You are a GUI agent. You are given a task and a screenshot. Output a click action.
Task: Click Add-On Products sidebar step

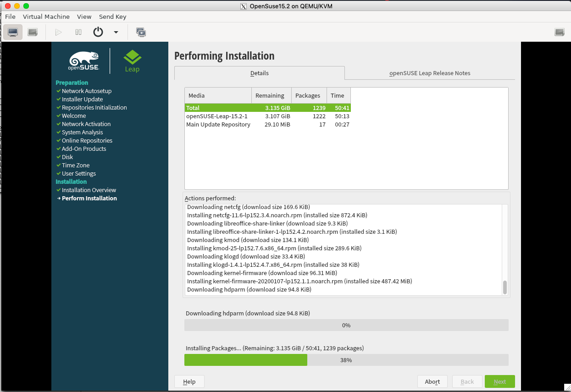[84, 149]
